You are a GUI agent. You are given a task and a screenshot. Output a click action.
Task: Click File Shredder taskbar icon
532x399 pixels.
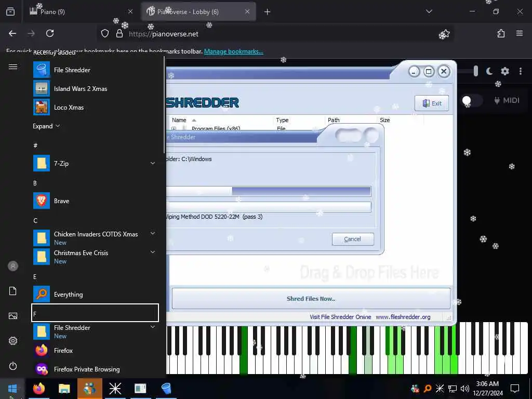[x=166, y=388]
